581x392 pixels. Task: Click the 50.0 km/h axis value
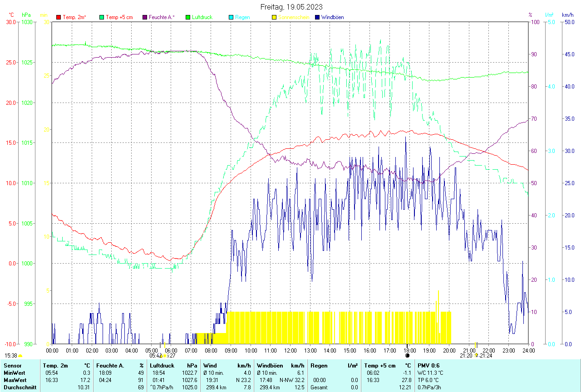pos(568,22)
